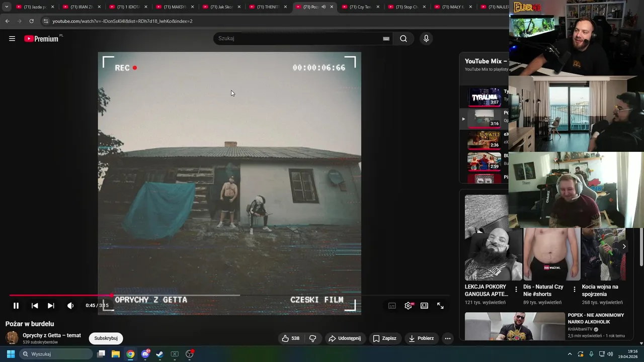Viewport: 644px width, 362px height.
Task: Open options menu for LEKCJA POKORY short
Action: point(516,290)
